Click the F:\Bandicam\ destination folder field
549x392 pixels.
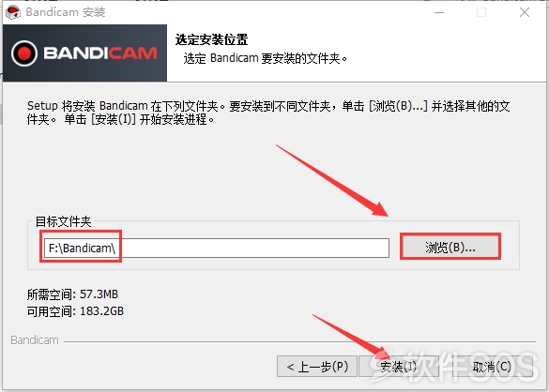[217, 249]
